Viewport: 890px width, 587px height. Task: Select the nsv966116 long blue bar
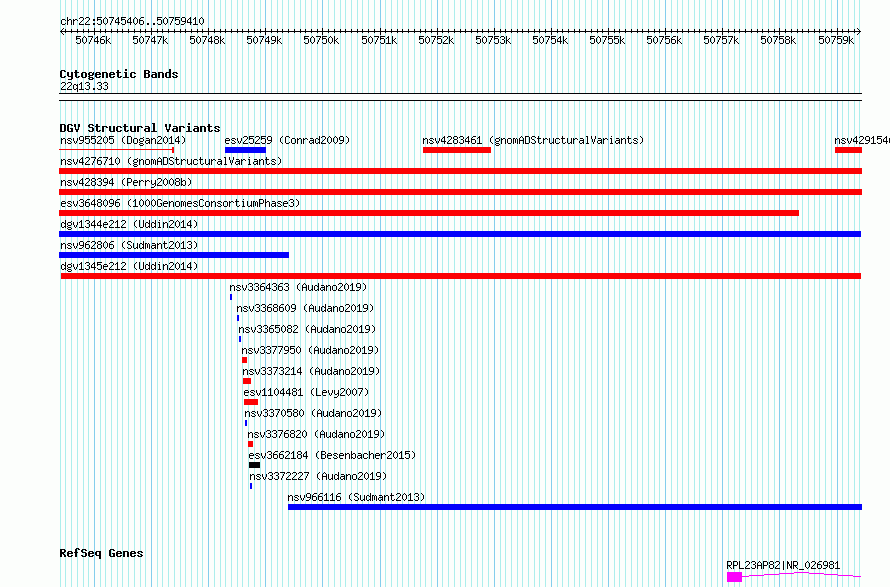pos(575,507)
